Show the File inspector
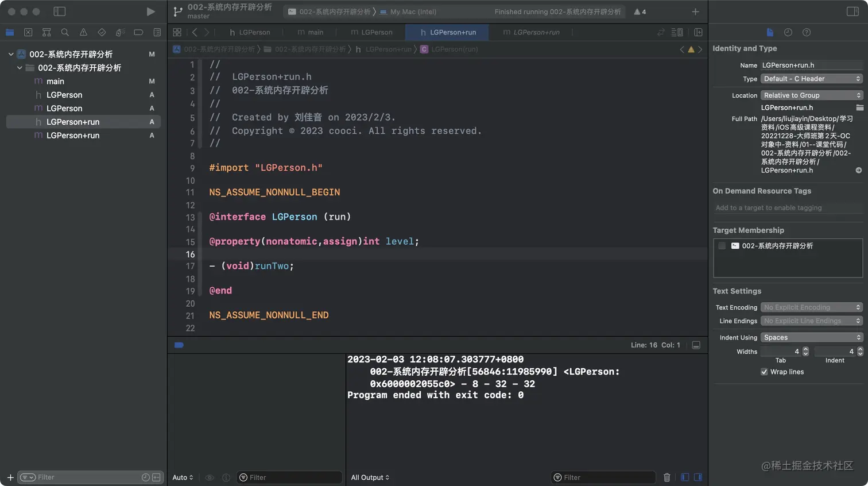Image resolution: width=868 pixels, height=486 pixels. pos(770,32)
